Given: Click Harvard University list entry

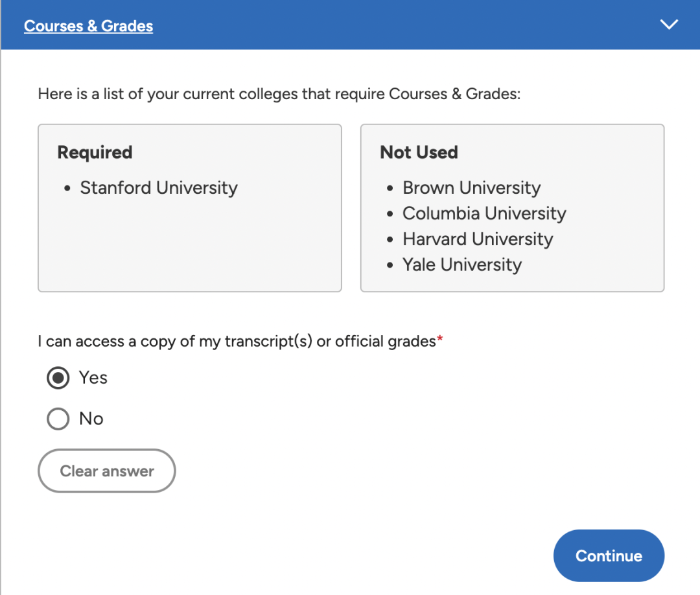Looking at the screenshot, I should point(478,239).
